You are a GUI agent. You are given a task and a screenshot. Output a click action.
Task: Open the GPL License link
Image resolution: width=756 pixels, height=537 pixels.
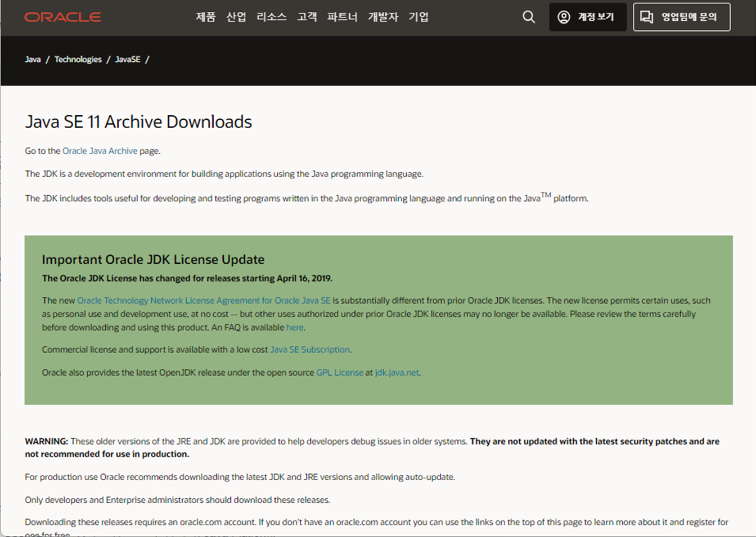pos(340,372)
